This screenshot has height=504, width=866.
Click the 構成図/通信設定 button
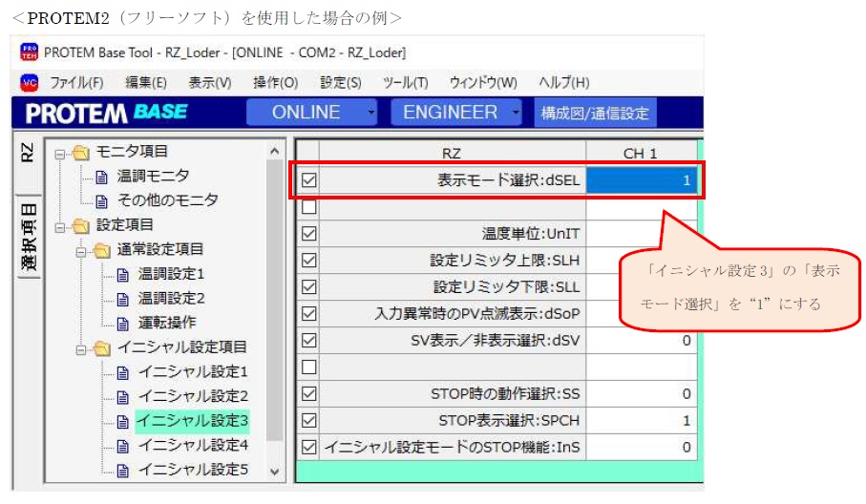(596, 113)
